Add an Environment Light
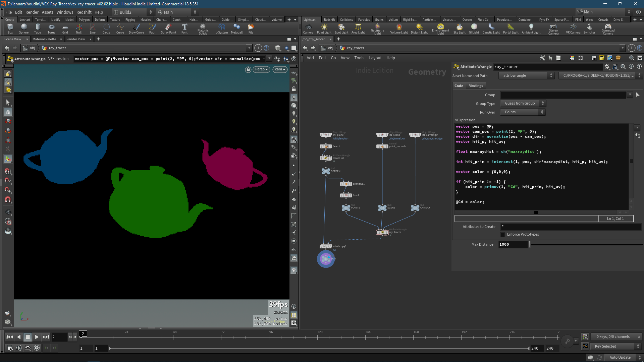 coord(440,29)
